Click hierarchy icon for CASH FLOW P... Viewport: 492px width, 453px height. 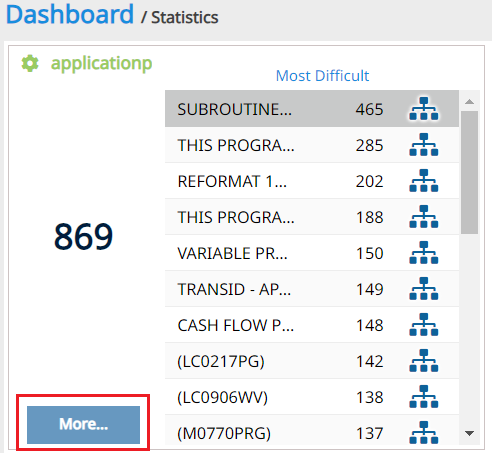click(x=424, y=325)
